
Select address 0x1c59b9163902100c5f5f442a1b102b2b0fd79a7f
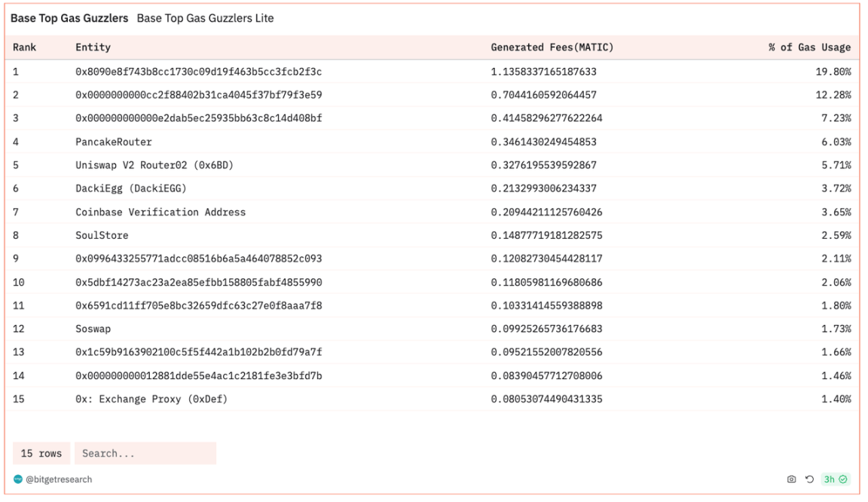coord(199,353)
